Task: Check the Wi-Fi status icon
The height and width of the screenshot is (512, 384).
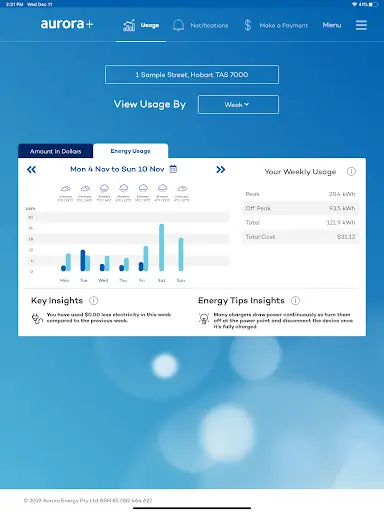Action: (354, 4)
